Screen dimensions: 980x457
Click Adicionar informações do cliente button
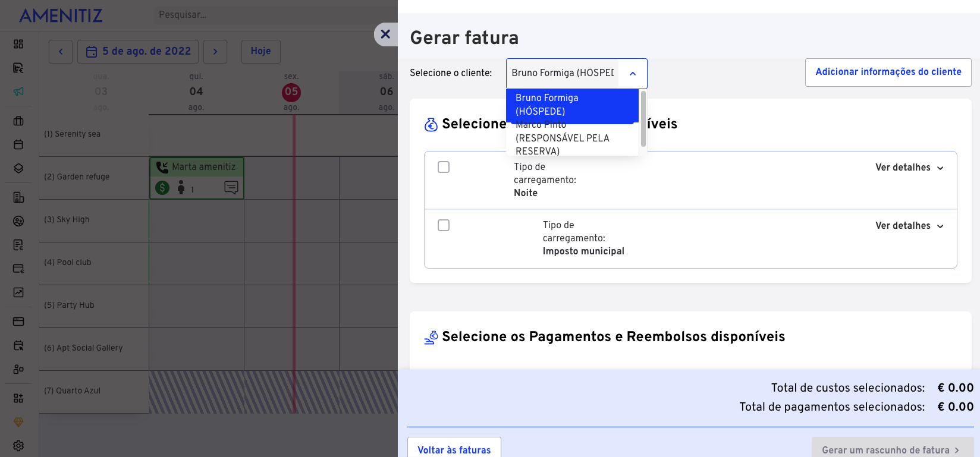pyautogui.click(x=888, y=72)
